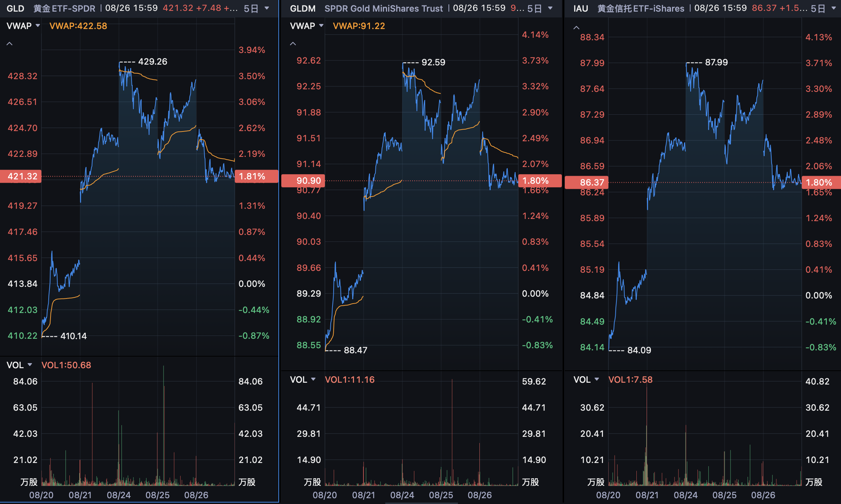
Task: Select the 87.99 high marker in IAU chart
Action: (716, 62)
